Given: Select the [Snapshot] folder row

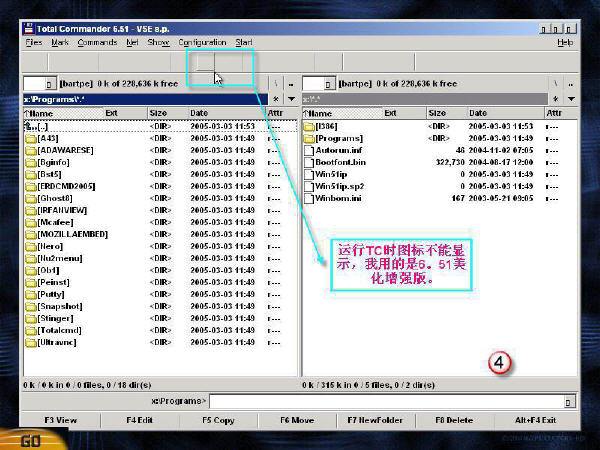Looking at the screenshot, I should (x=160, y=307).
